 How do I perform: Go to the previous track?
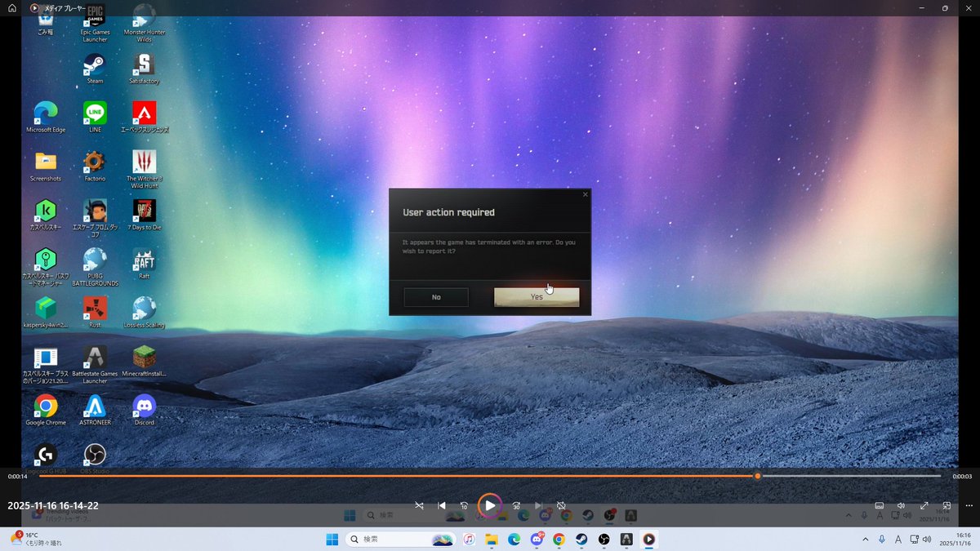tap(442, 505)
